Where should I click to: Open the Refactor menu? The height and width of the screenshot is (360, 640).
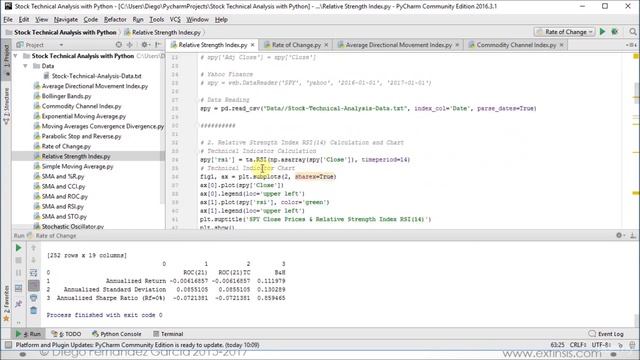(115, 19)
